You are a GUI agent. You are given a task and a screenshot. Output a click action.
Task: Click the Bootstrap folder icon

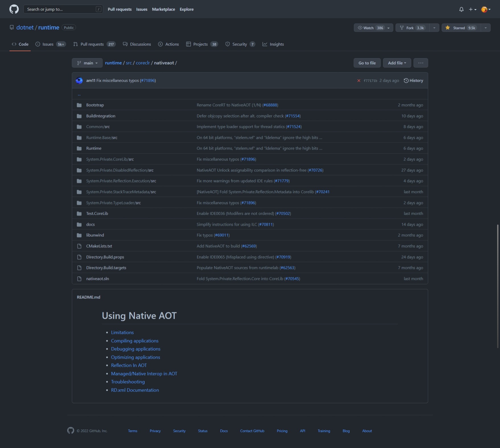(79, 105)
